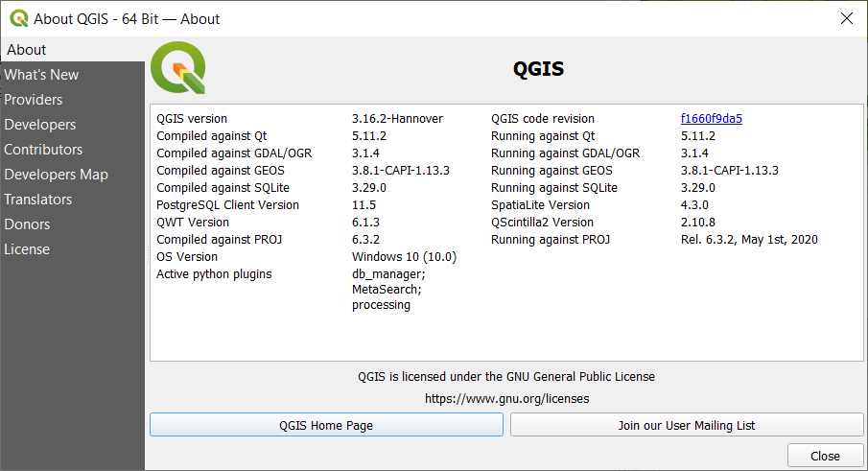This screenshot has height=471, width=868.
Task: Click the gnu.org licenses URL text
Action: tap(506, 398)
